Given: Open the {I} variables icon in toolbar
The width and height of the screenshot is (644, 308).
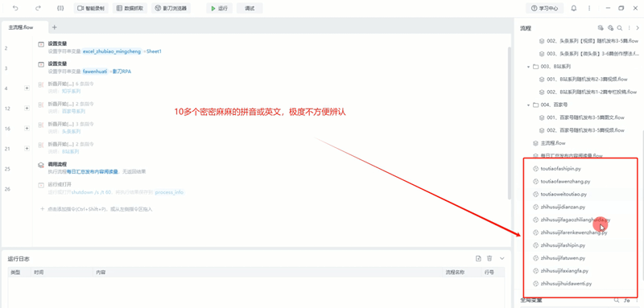Looking at the screenshot, I should (60, 8).
